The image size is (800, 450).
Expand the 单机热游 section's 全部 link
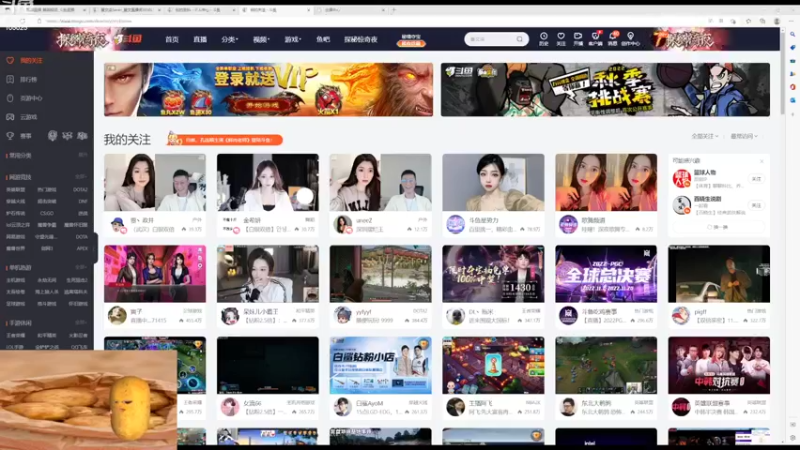82,267
